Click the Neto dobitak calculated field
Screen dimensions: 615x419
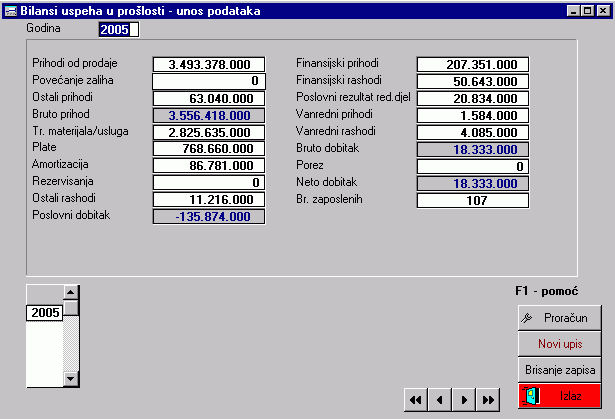point(473,184)
